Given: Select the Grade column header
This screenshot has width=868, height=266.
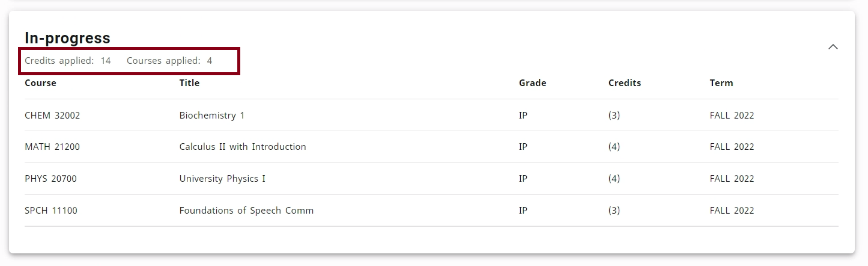Looking at the screenshot, I should pos(532,83).
